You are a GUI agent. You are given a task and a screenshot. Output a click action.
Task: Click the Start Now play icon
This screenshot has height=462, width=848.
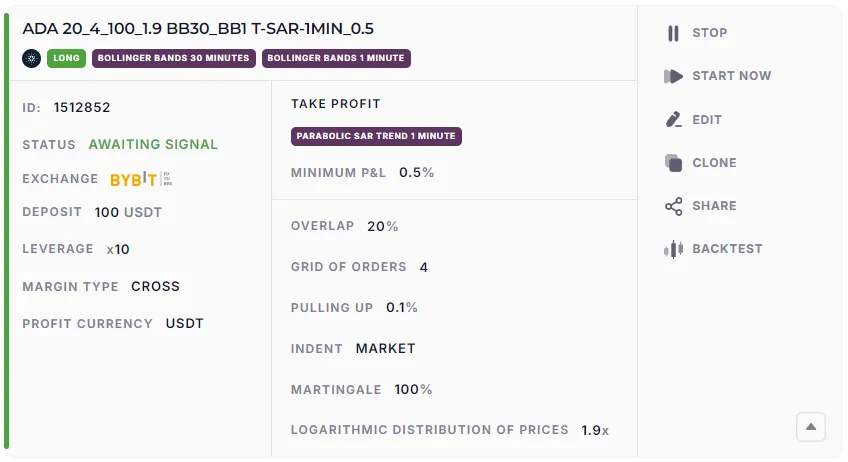(x=673, y=76)
